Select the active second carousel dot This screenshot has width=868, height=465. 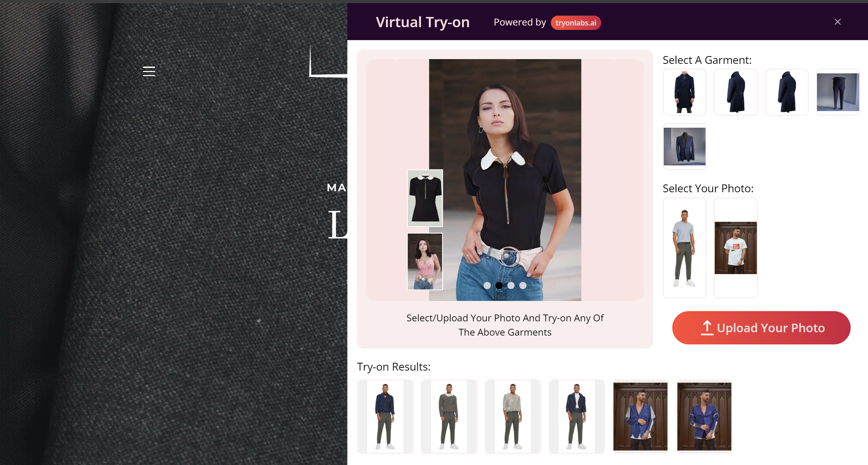click(x=499, y=286)
